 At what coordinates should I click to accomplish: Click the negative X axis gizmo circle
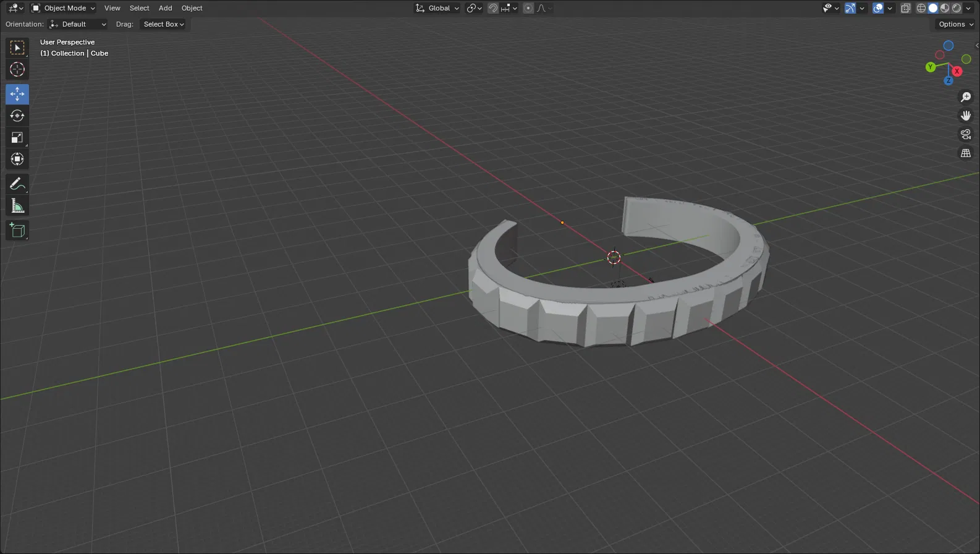click(940, 55)
